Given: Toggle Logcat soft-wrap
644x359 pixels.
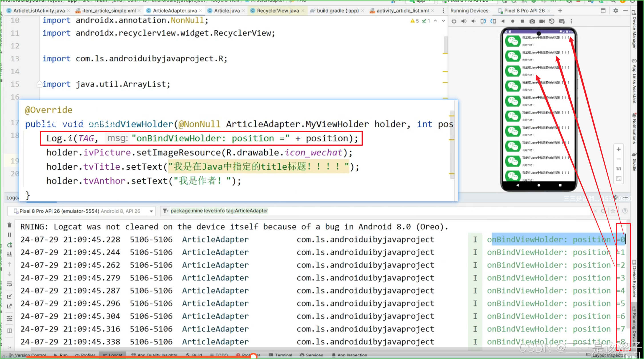Looking at the screenshot, I should [x=9, y=284].
